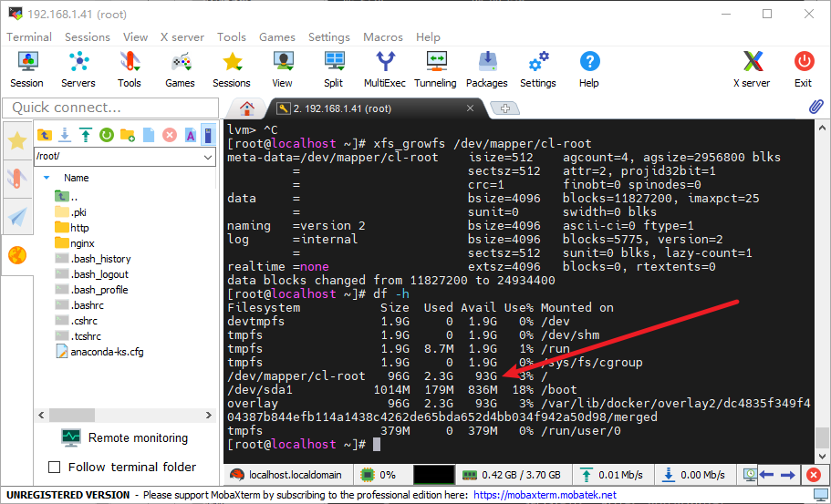Create a new file in SFTP browser
The height and width of the screenshot is (504, 831).
pos(149,135)
